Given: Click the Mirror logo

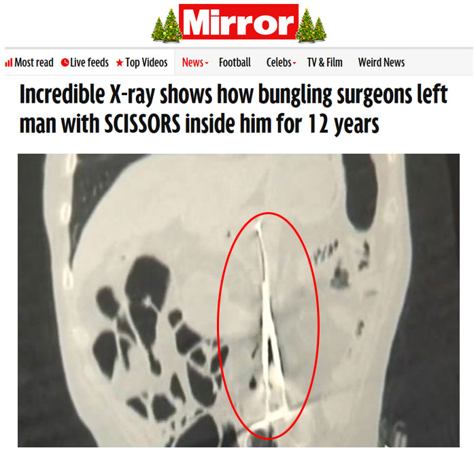Looking at the screenshot, I should [x=239, y=22].
